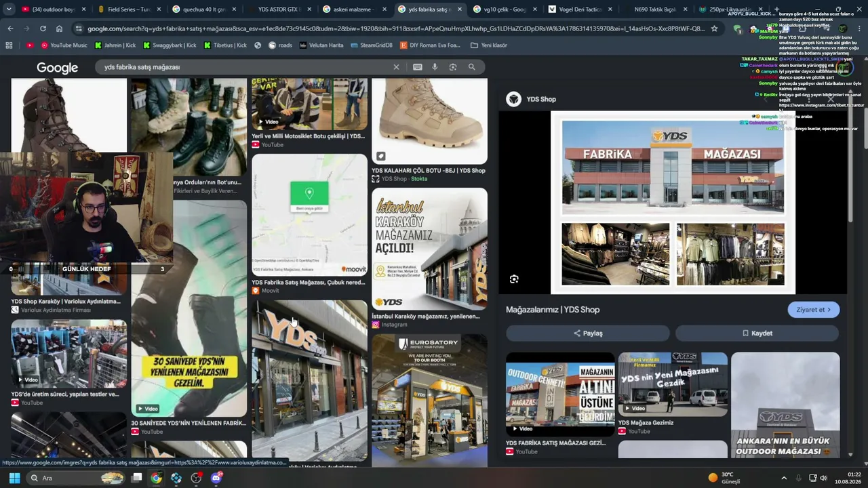Viewport: 868px width, 488px height.
Task: Bookmark this page with the star icon
Action: point(714,28)
